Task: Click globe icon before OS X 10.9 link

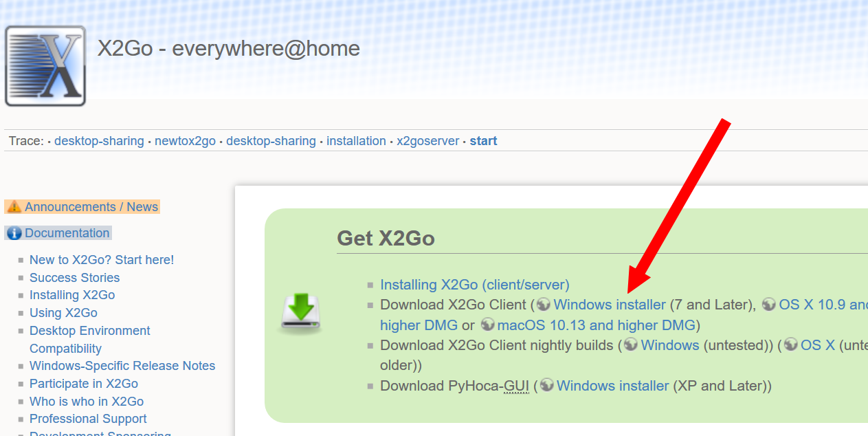Action: pos(769,305)
